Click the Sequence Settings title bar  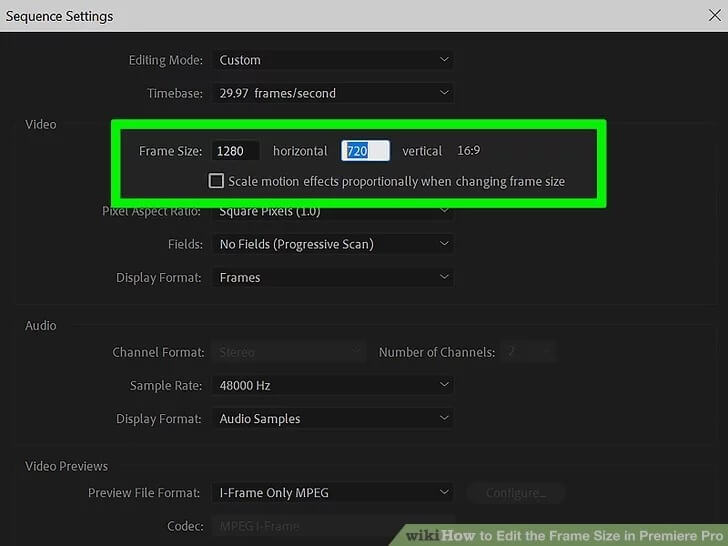(x=300, y=16)
